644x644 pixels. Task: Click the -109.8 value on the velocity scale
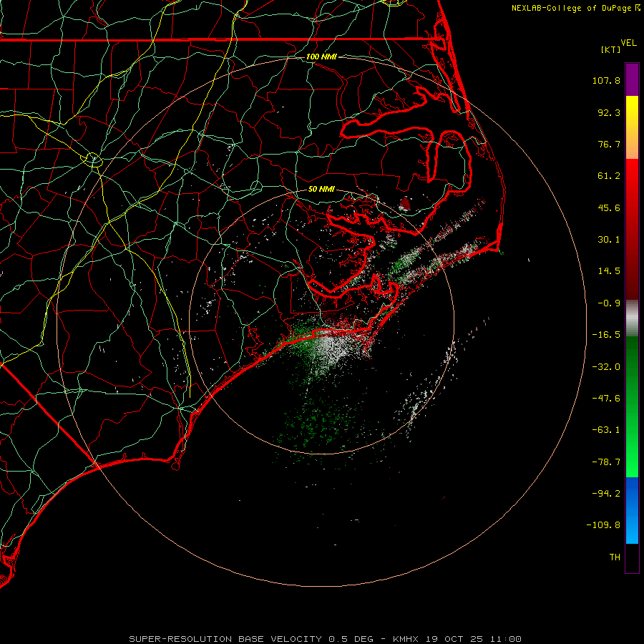[x=603, y=525]
